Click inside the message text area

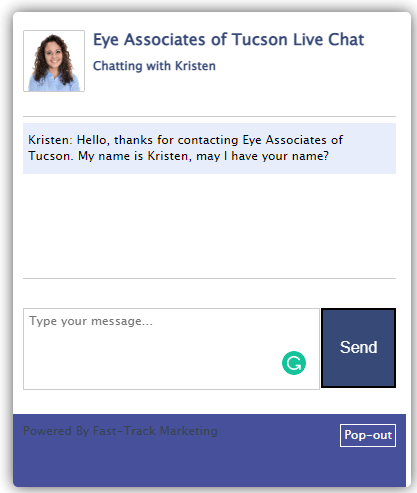[171, 349]
